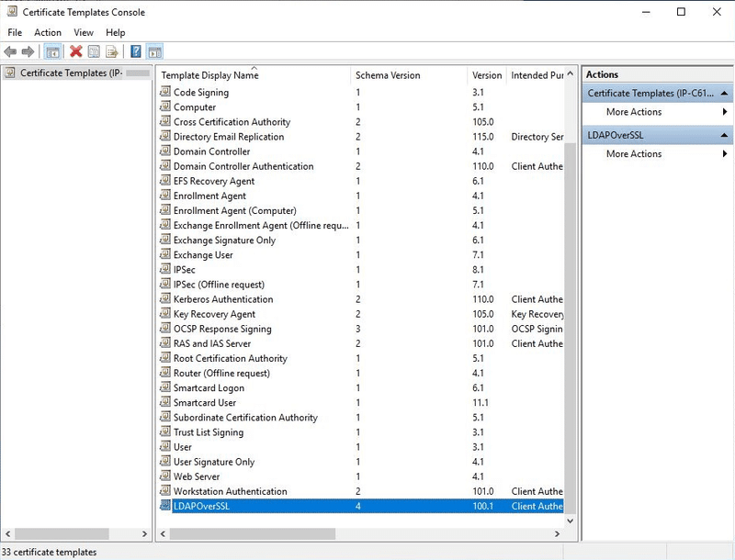Click the console tree's scrollbar right arrow
The image size is (735, 560).
pyautogui.click(x=144, y=533)
